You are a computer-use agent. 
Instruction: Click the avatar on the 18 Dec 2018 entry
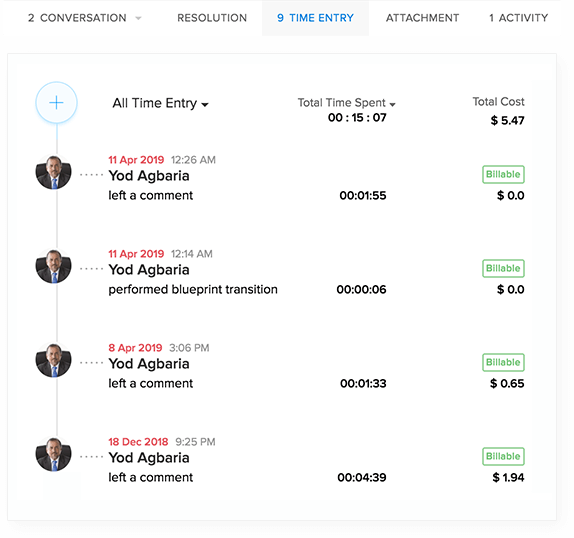pos(53,455)
